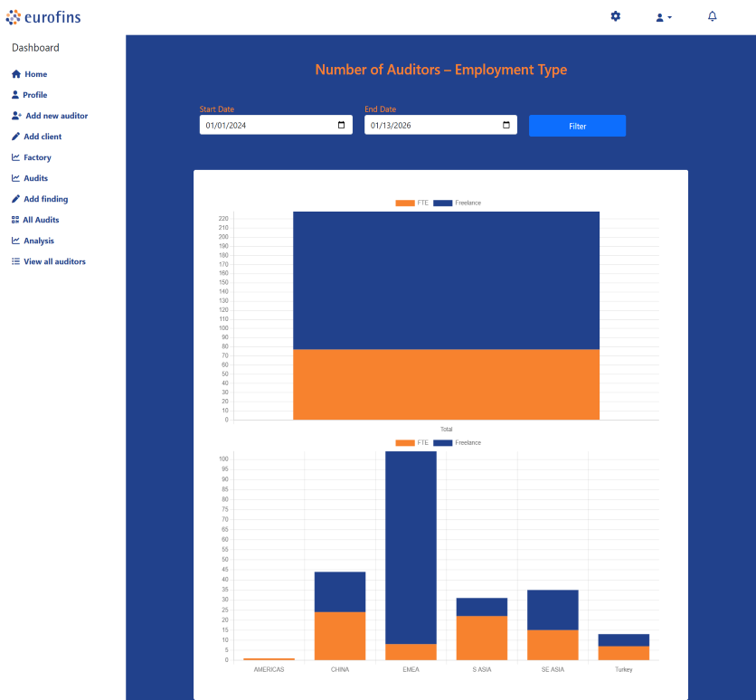This screenshot has height=700, width=756.
Task: Click the settings gear icon
Action: click(616, 16)
